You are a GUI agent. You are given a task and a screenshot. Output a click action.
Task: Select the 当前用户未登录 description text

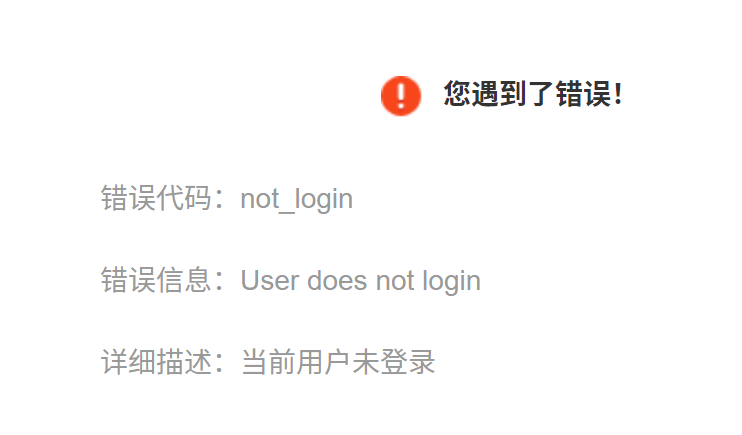pyautogui.click(x=338, y=362)
